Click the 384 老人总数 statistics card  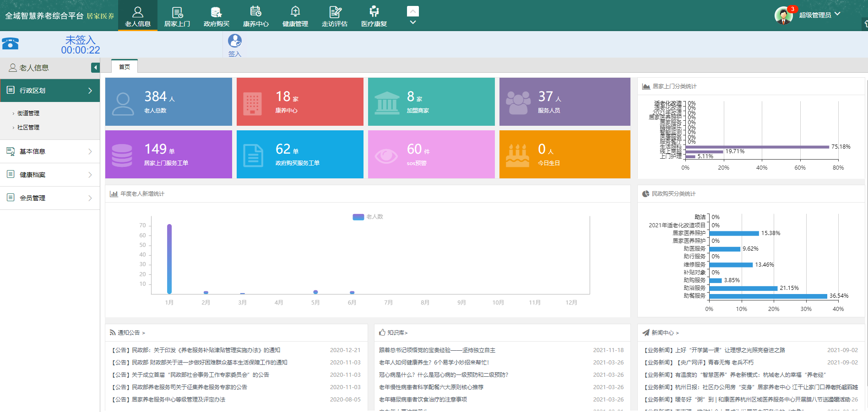click(x=168, y=102)
